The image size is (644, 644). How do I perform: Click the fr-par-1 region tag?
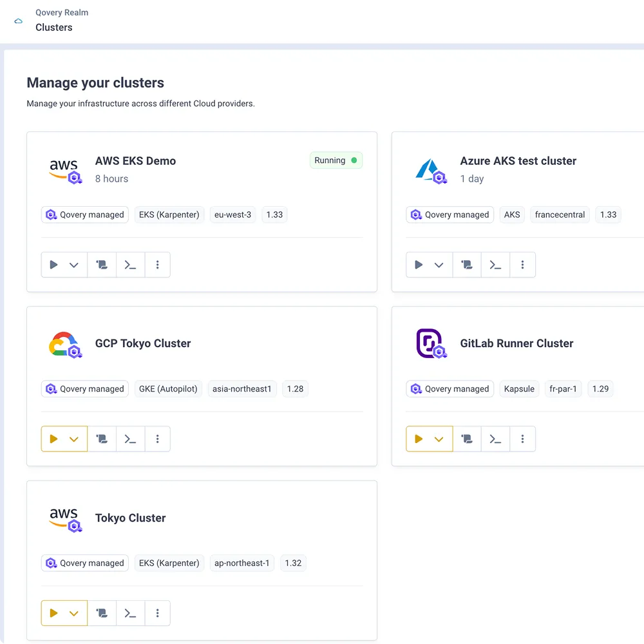coord(563,389)
